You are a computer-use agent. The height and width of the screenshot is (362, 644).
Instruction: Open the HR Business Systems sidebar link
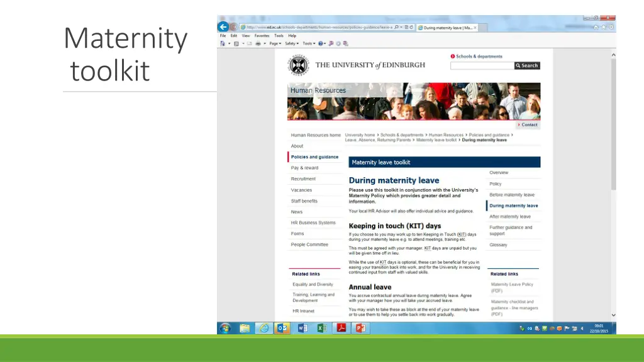(x=313, y=222)
